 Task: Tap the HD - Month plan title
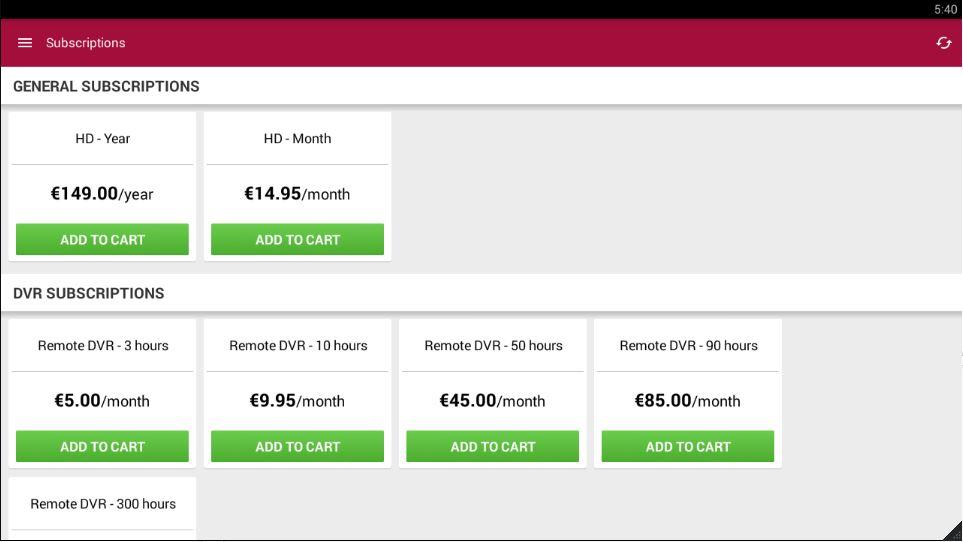tap(297, 139)
